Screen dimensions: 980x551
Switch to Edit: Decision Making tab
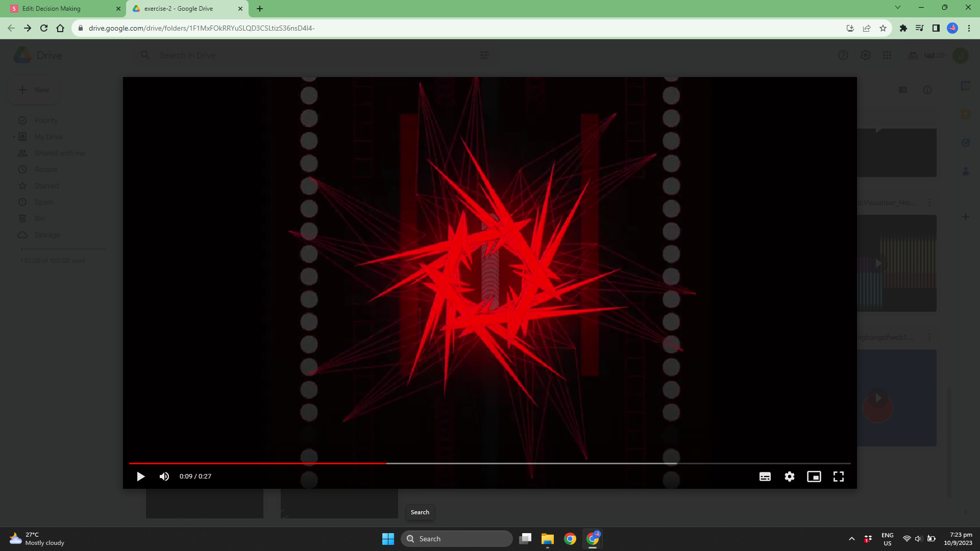click(61, 9)
